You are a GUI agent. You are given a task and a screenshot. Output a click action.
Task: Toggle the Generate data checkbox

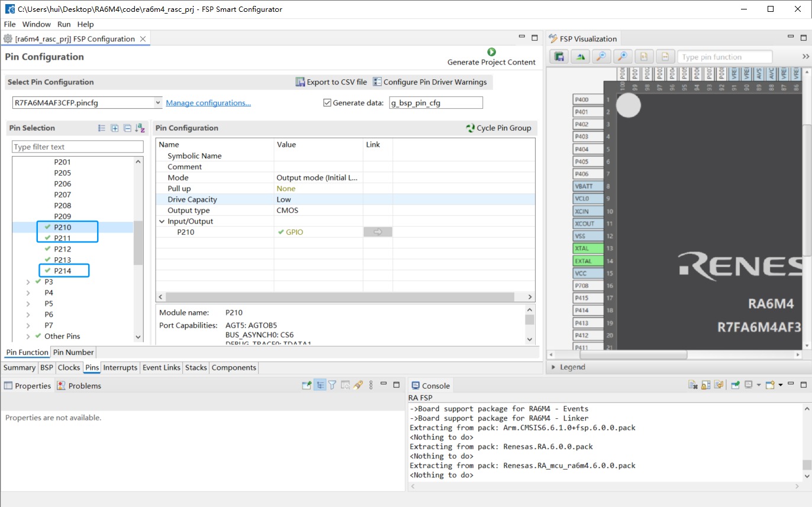[327, 103]
